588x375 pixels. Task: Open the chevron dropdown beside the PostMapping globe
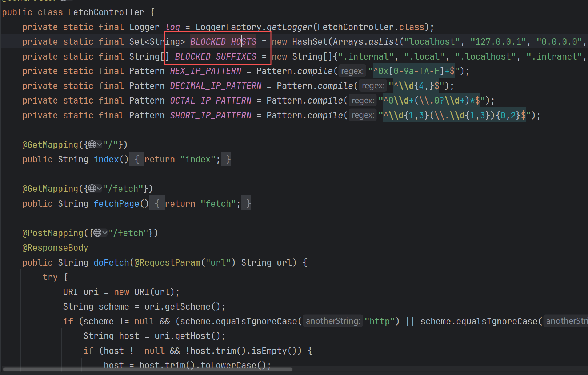click(105, 233)
